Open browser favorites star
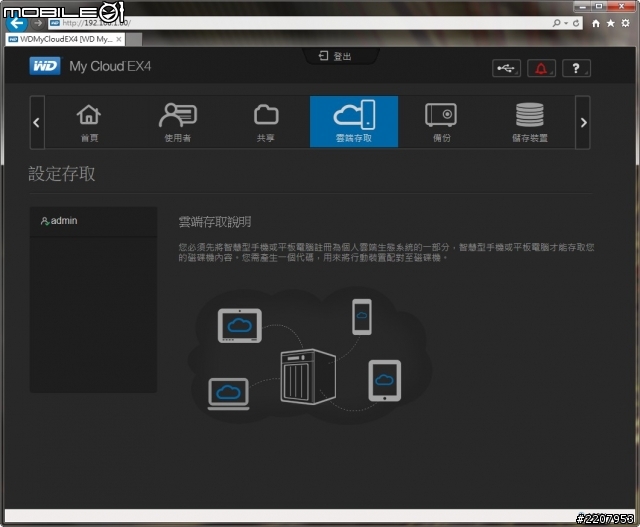This screenshot has width=640, height=527. click(611, 23)
